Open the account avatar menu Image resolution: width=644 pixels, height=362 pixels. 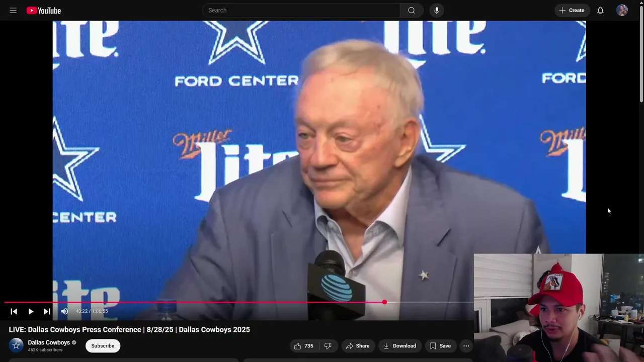(x=622, y=10)
